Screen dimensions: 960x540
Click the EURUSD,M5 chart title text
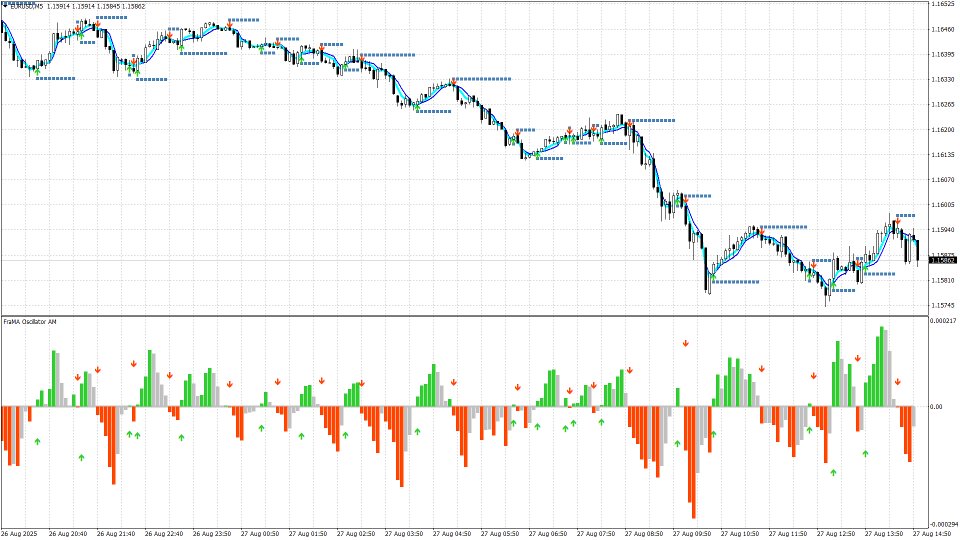(26, 6)
